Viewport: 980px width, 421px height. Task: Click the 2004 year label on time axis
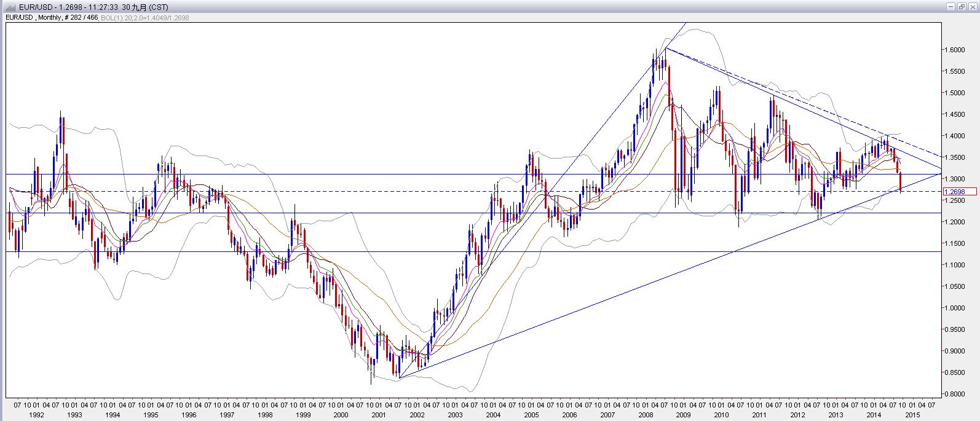pos(493,415)
